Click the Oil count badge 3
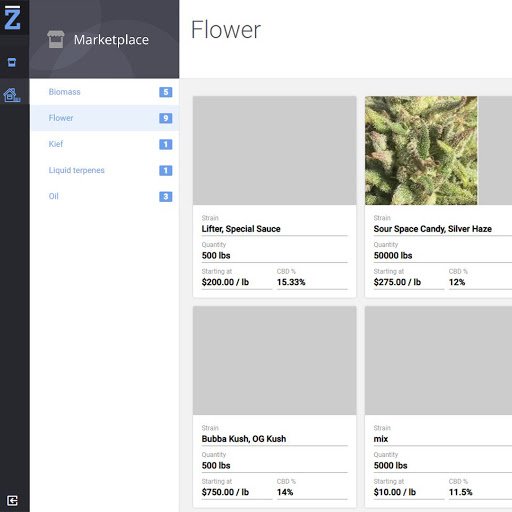Image resolution: width=512 pixels, height=512 pixels. [166, 197]
